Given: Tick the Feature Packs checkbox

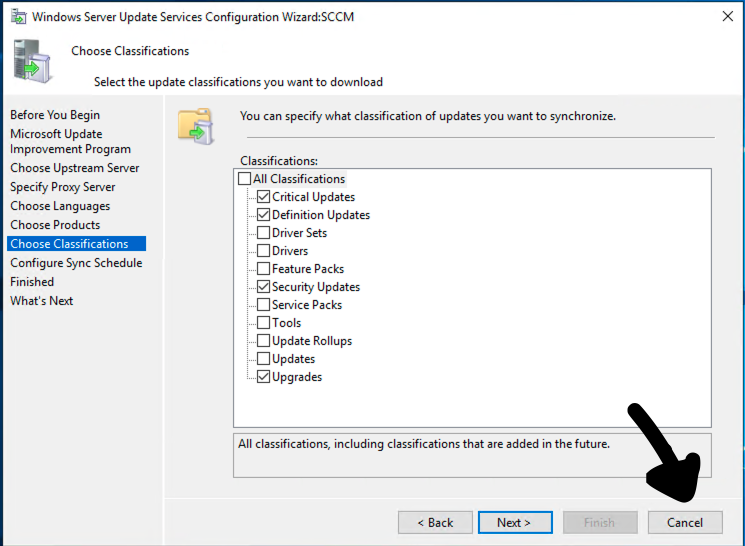Looking at the screenshot, I should pos(264,269).
